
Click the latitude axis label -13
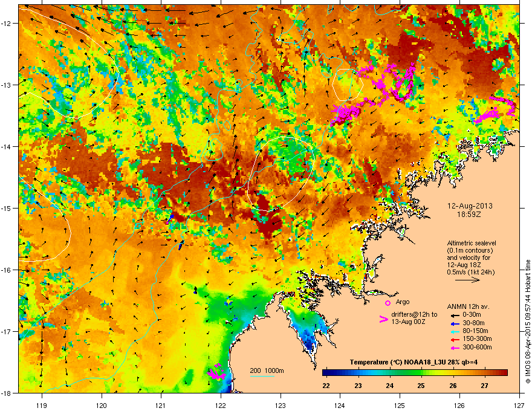pos(7,85)
